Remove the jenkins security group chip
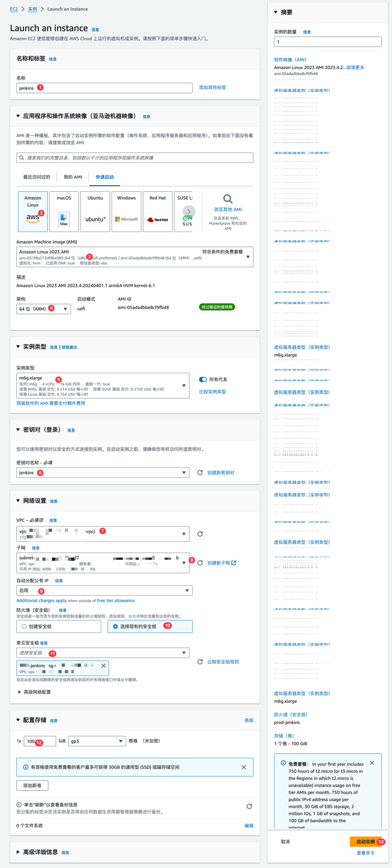This screenshot has height=868, width=392. (x=104, y=666)
